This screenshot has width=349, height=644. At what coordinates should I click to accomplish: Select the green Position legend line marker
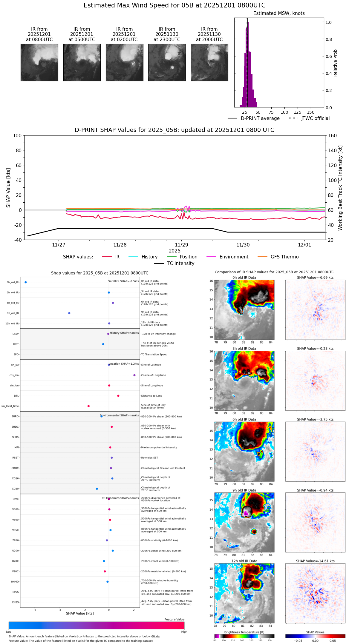tap(172, 257)
